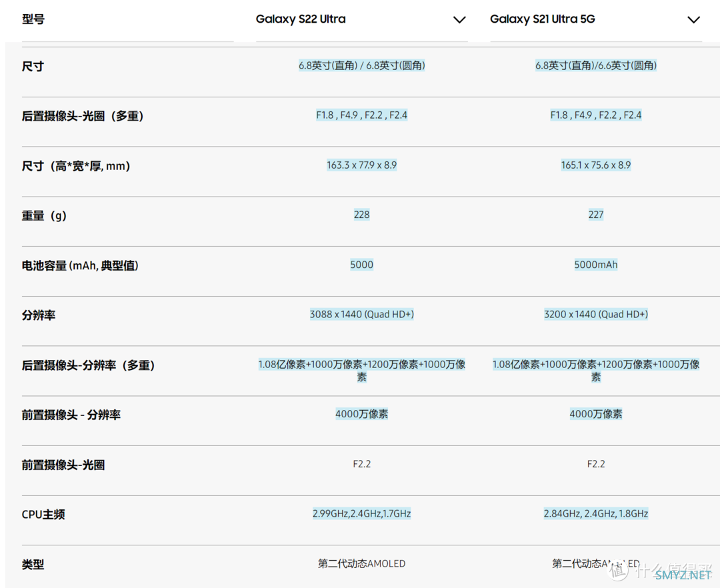The height and width of the screenshot is (588, 720).
Task: Click the 尺寸（高*宽*厚, mm） row label
Action: [76, 166]
